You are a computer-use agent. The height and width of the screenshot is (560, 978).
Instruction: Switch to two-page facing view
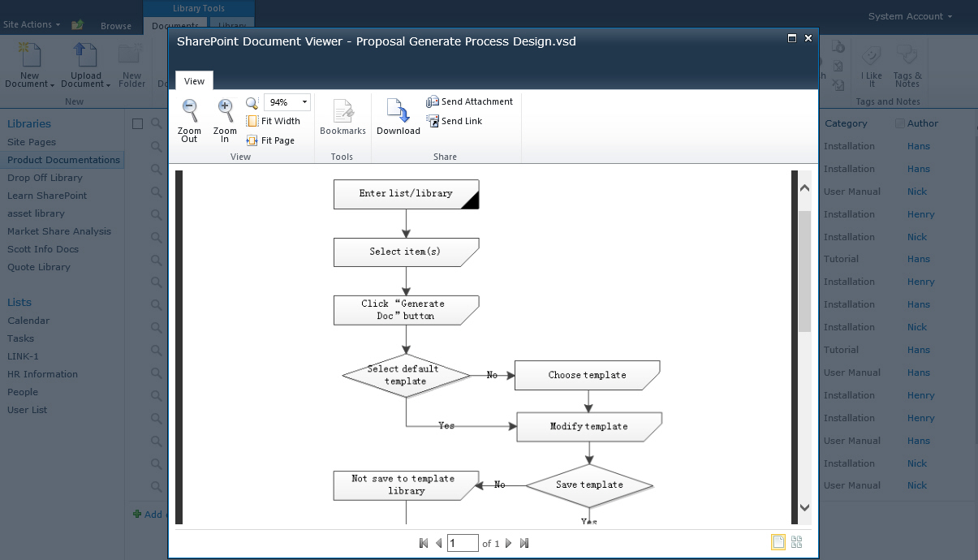coord(796,541)
